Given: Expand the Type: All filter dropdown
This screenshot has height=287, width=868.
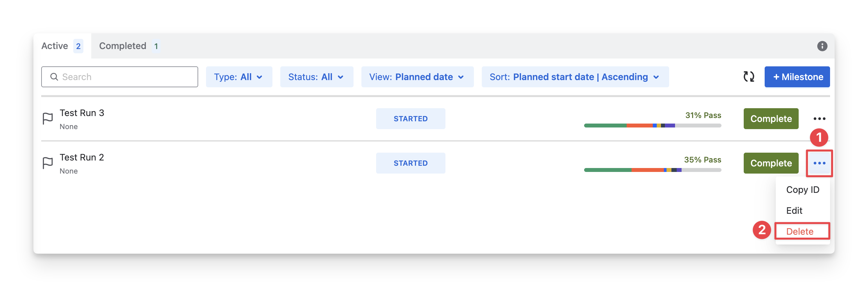Looking at the screenshot, I should tap(238, 77).
